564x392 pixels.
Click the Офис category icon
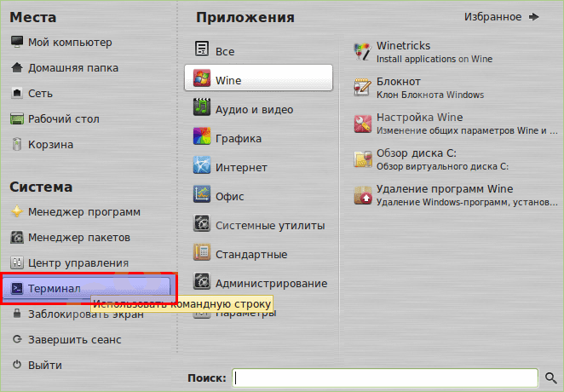click(x=202, y=193)
